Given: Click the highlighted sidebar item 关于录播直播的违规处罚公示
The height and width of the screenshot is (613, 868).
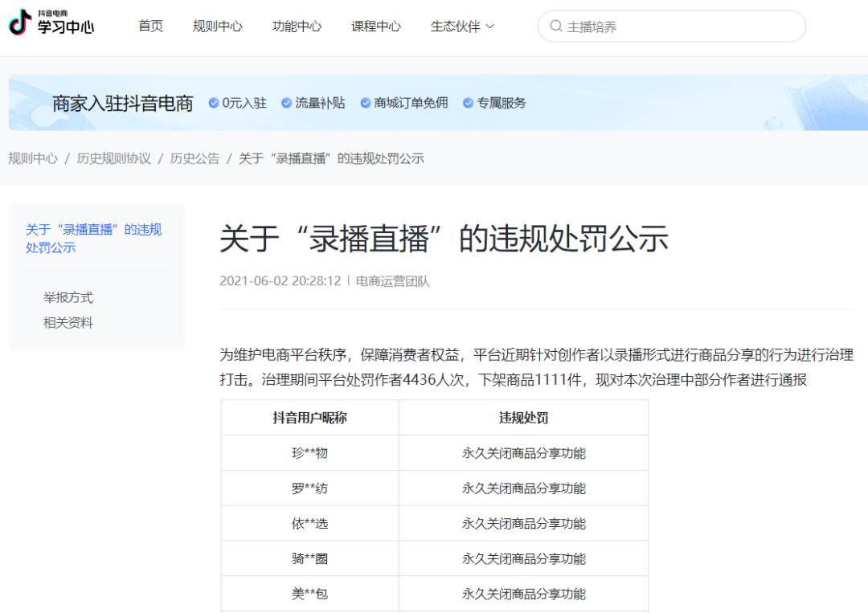Looking at the screenshot, I should 96,237.
